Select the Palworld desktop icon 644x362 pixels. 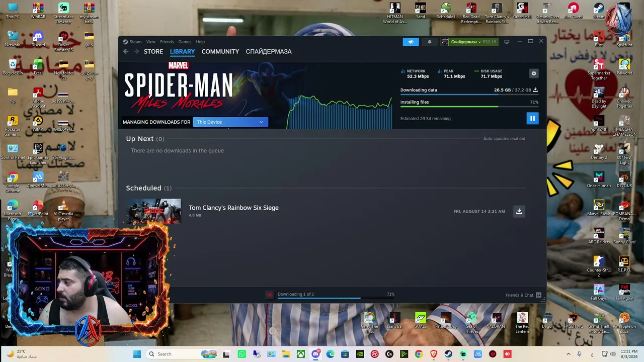point(624,67)
